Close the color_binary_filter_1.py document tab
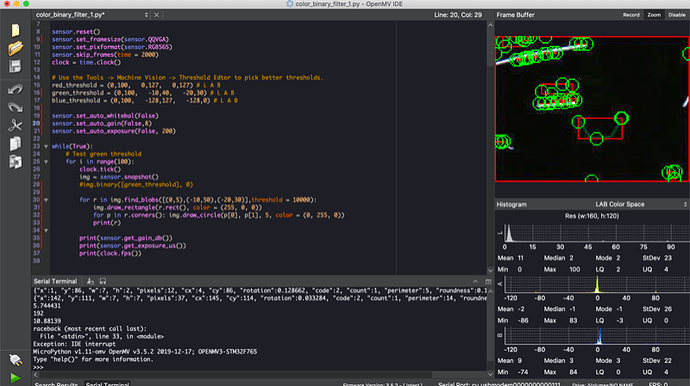 coord(157,15)
